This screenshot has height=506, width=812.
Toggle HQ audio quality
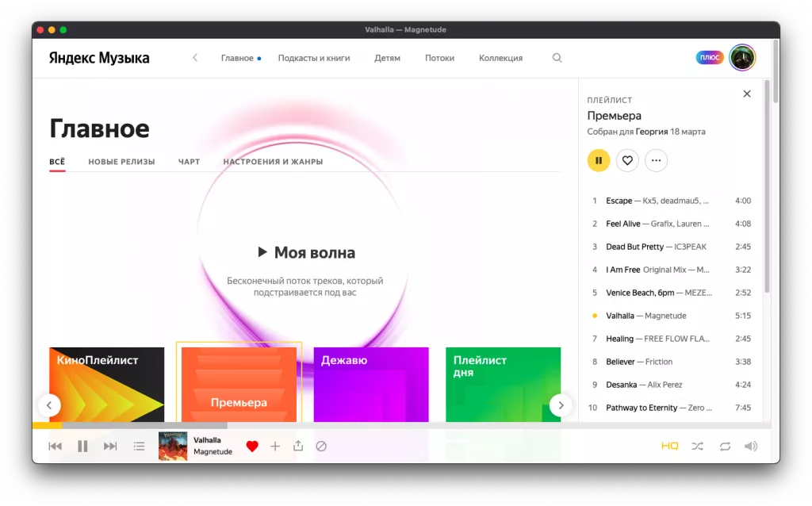669,446
